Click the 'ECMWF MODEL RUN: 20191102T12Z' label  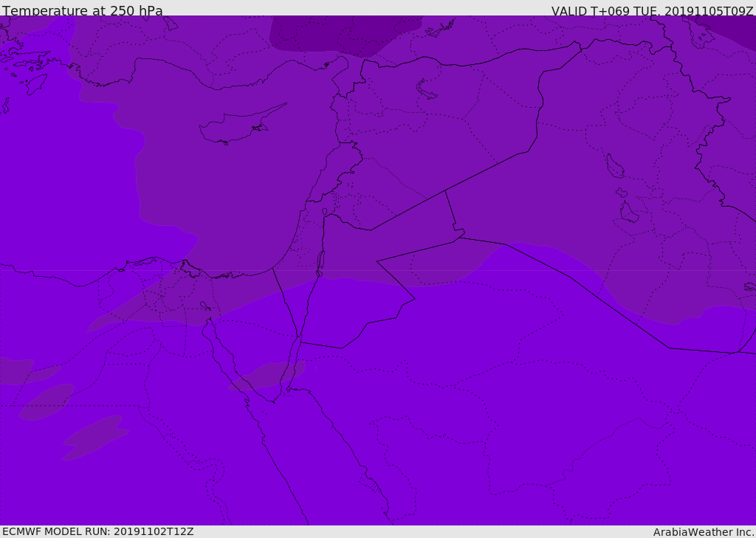(x=98, y=532)
